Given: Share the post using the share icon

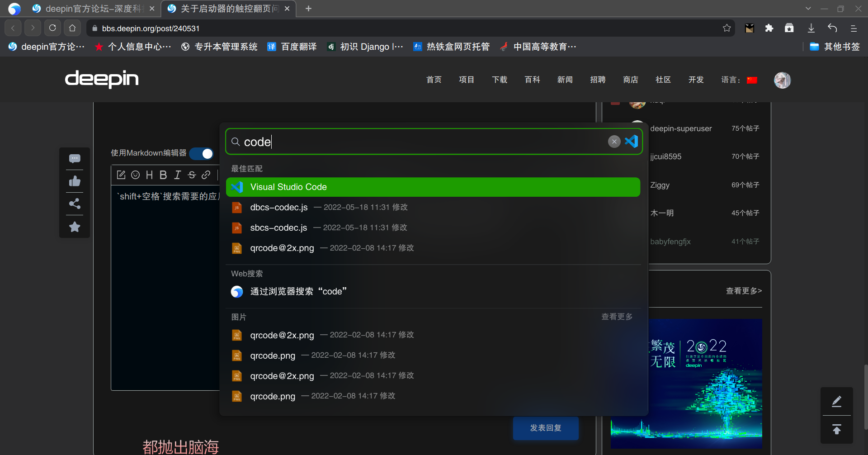Looking at the screenshot, I should 75,204.
